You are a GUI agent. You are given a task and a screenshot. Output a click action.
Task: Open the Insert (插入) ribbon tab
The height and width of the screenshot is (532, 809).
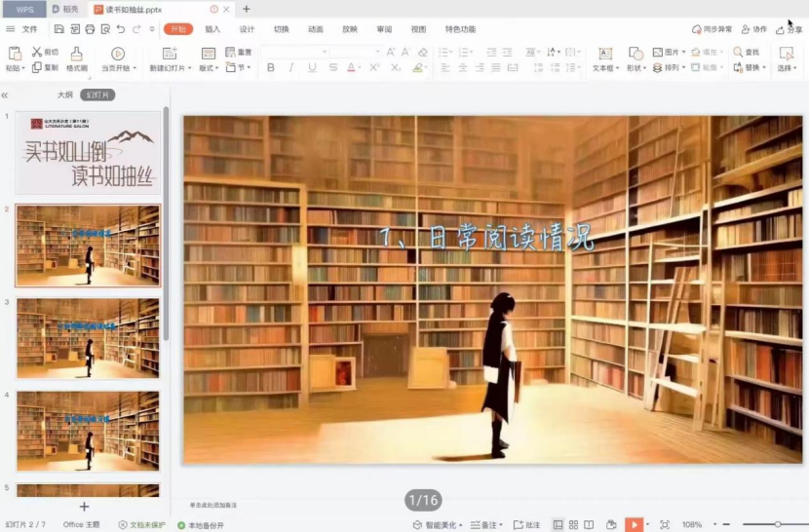tap(212, 29)
